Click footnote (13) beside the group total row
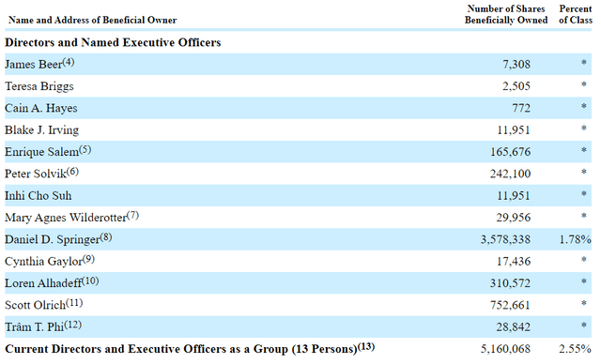Image resolution: width=601 pixels, height=364 pixels. (366, 346)
